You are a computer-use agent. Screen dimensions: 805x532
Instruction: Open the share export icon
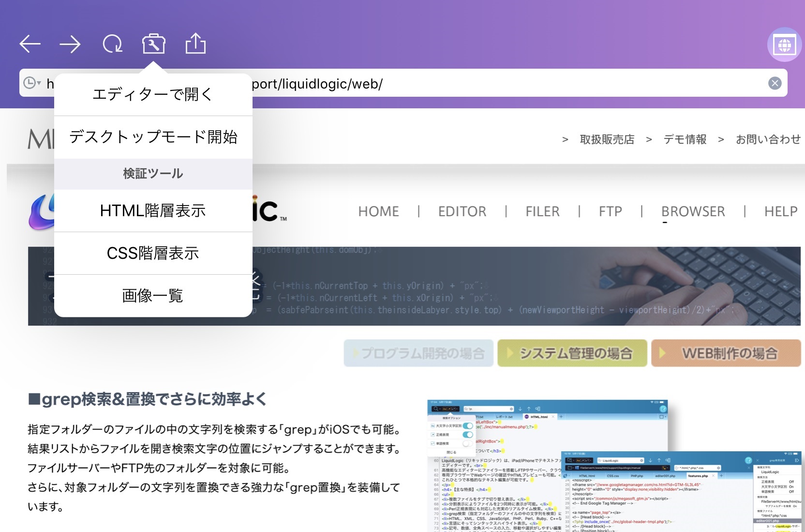coord(195,44)
